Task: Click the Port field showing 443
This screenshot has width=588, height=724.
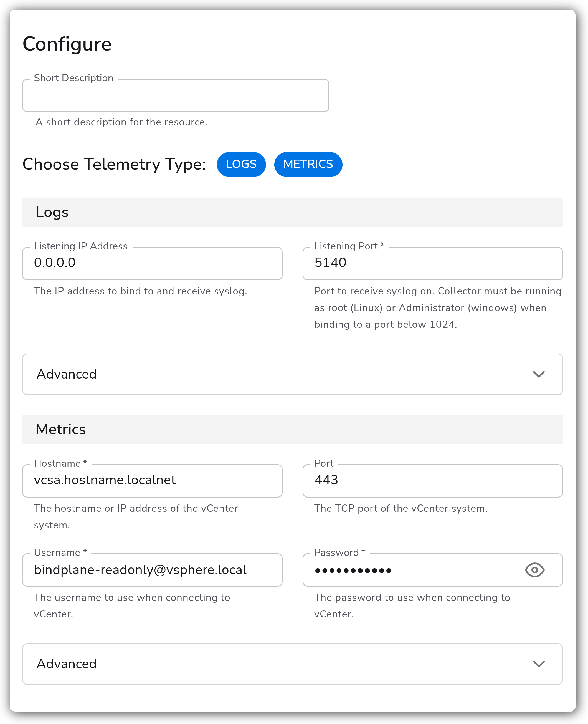Action: (x=432, y=481)
